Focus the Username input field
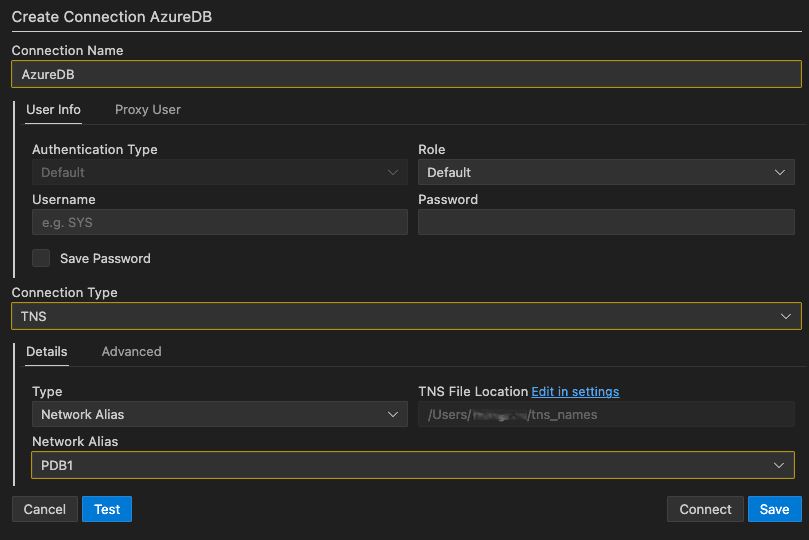809x540 pixels. [219, 222]
